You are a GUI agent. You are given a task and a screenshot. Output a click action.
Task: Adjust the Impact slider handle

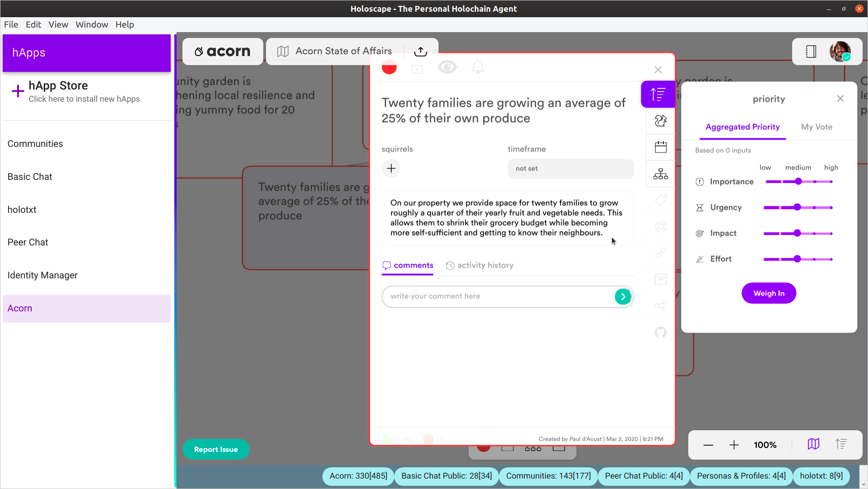[x=798, y=233]
